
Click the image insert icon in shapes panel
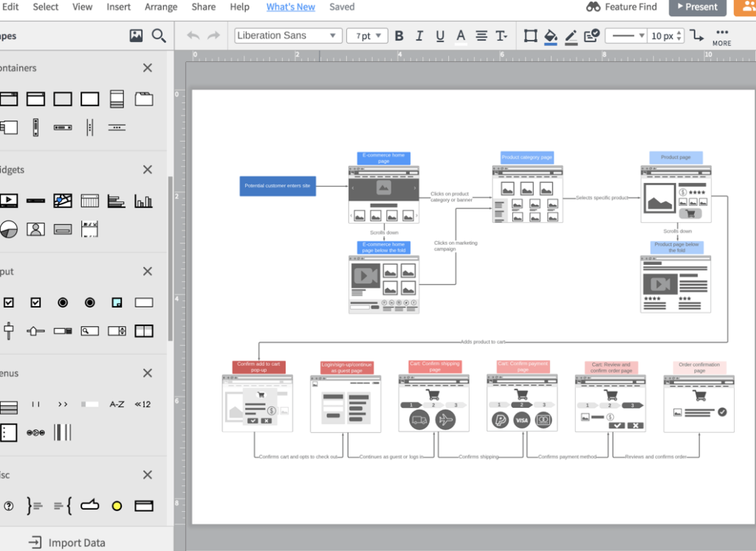pyautogui.click(x=136, y=35)
